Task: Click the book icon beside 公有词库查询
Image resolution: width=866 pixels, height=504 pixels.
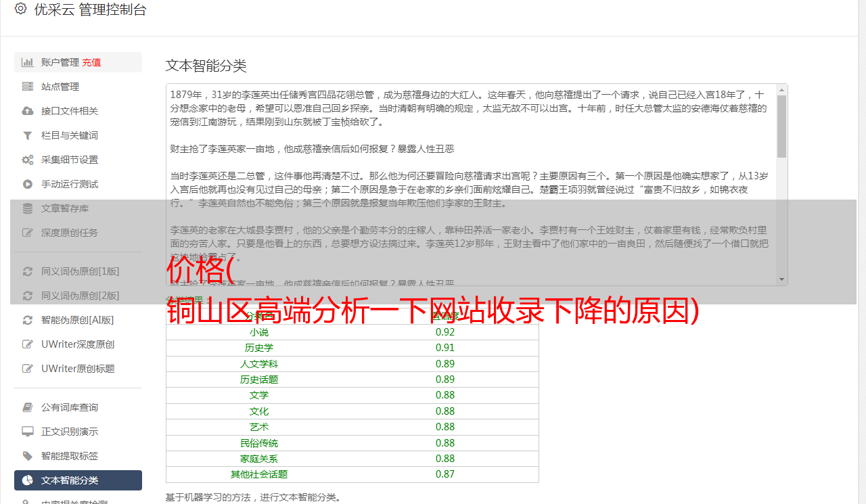Action: pos(28,407)
